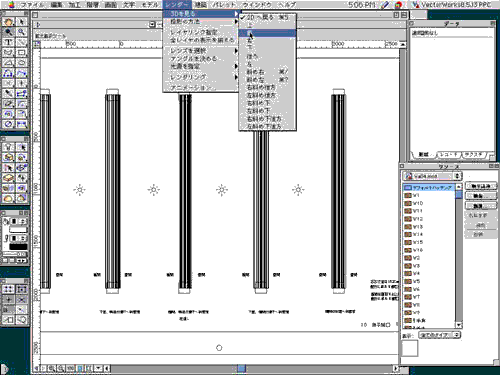Choose 斜め右 view from submenu
The height and width of the screenshot is (375, 500).
(x=267, y=72)
